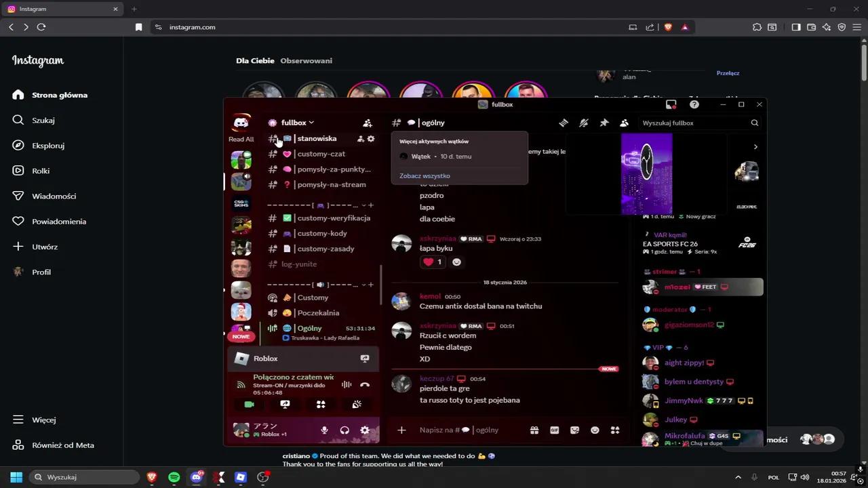The height and width of the screenshot is (488, 868).
Task: Open the apps icon in message bar
Action: [615, 430]
